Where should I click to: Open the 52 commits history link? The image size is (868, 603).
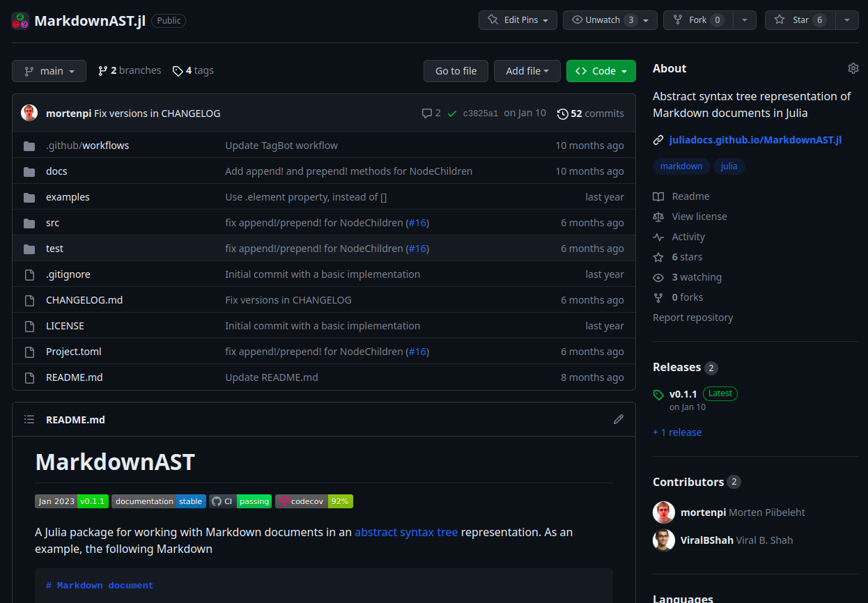591,113
